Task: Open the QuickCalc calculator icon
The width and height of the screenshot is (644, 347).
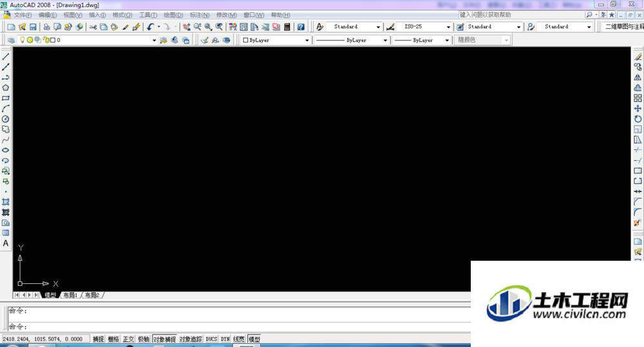Action: click(287, 26)
